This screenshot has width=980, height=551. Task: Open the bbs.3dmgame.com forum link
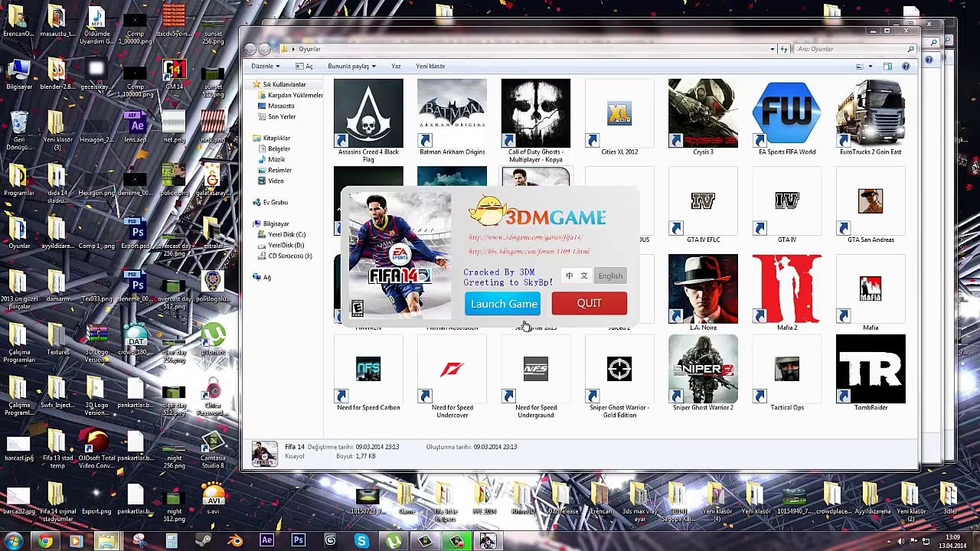529,251
